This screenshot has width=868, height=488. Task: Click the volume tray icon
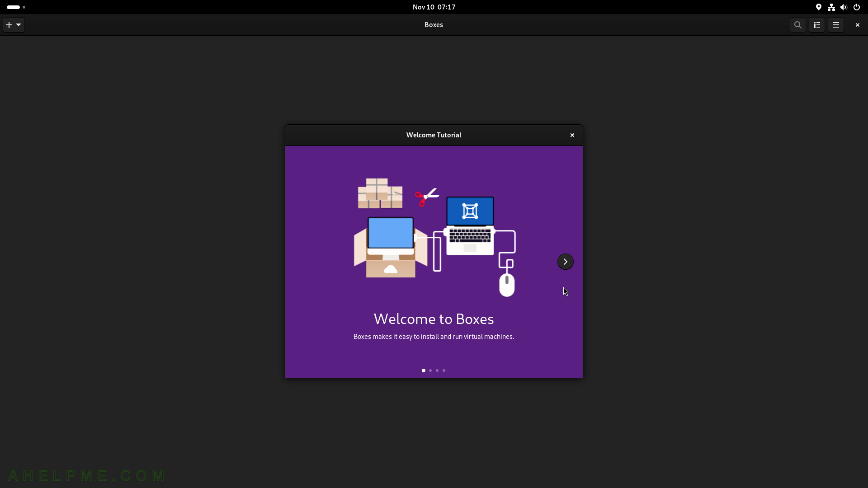pos(844,7)
